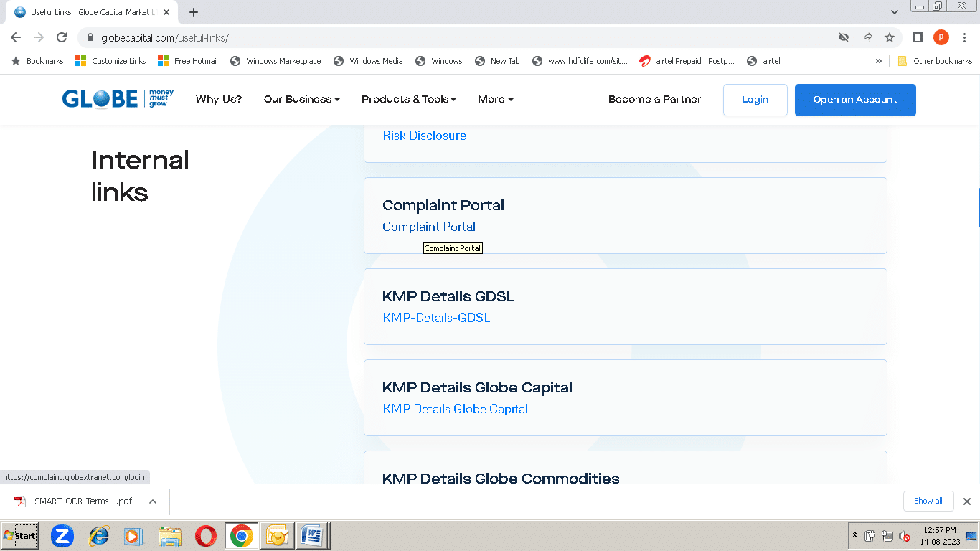Open File Explorer from taskbar
The height and width of the screenshot is (551, 980).
tap(170, 536)
